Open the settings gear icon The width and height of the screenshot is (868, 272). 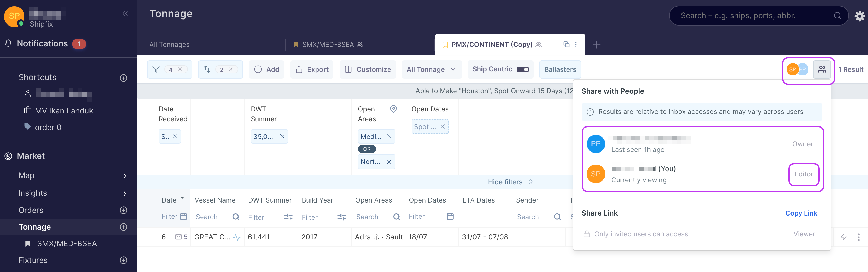click(x=859, y=16)
